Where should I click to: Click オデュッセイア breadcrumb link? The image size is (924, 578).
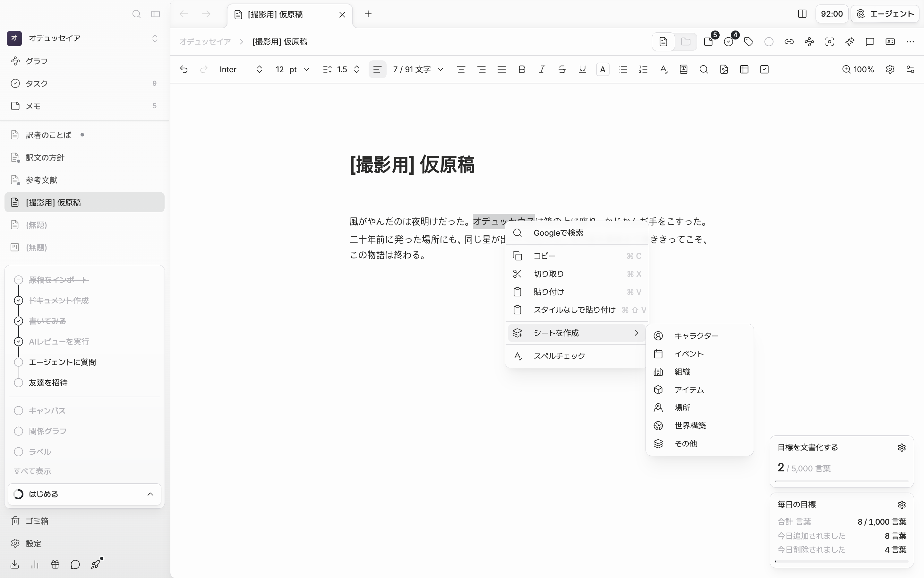tap(205, 42)
